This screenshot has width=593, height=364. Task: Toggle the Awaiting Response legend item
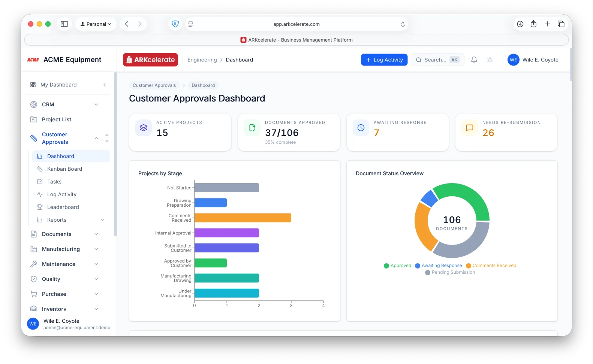[439, 266]
